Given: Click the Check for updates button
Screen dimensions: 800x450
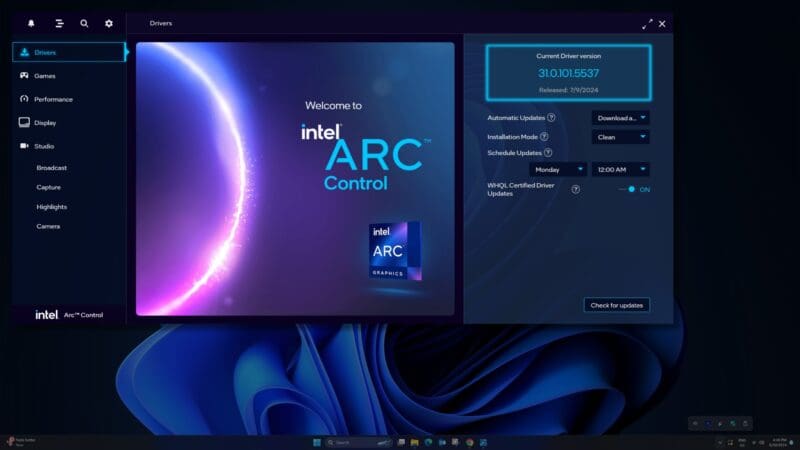Looking at the screenshot, I should tap(616, 305).
